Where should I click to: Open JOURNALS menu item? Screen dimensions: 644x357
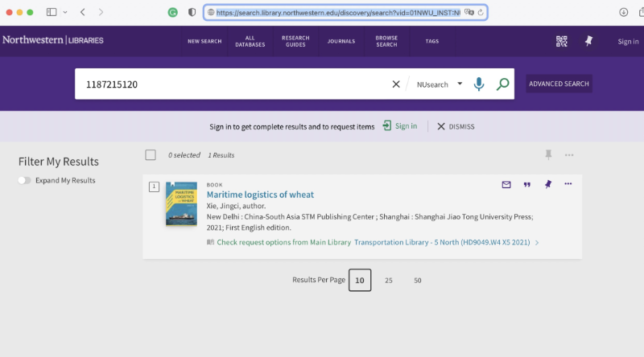[341, 41]
